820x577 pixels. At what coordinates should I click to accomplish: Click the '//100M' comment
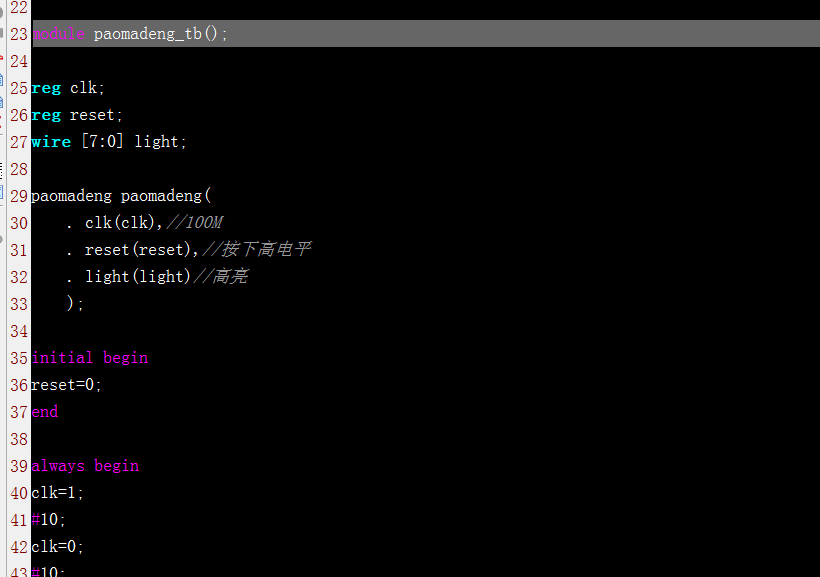(195, 223)
